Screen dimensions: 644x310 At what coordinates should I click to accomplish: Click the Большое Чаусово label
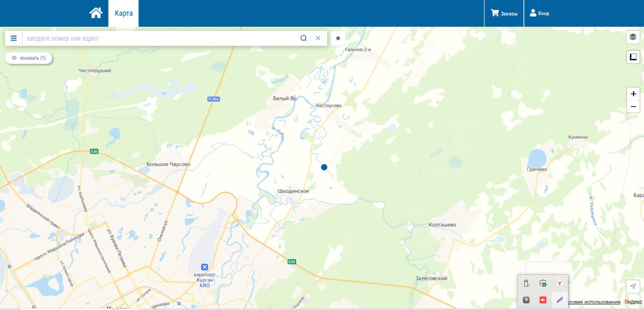click(x=169, y=164)
